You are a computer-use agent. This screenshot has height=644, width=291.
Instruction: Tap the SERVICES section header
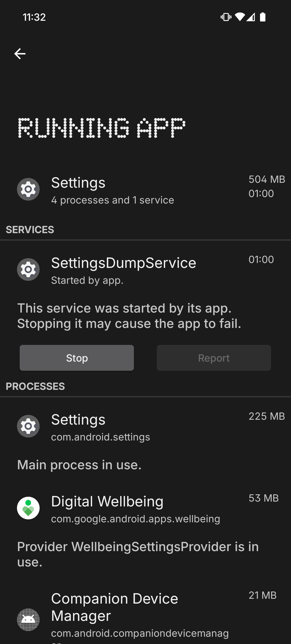point(30,230)
